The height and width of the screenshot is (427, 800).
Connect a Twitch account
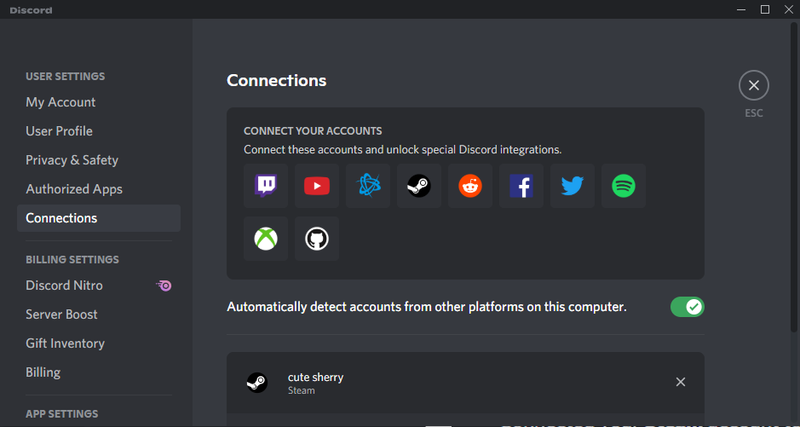[x=265, y=186]
